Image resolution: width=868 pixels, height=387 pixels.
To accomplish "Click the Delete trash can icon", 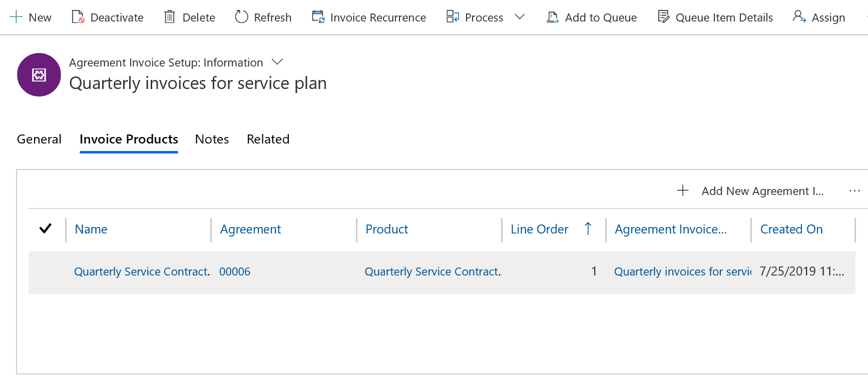I will click(170, 17).
